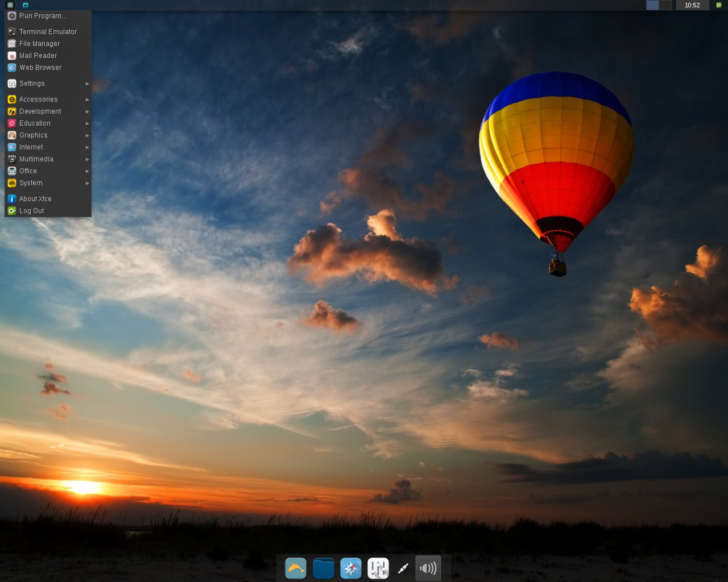728x582 pixels.
Task: Switch to the second workspace in the pager
Action: (665, 5)
